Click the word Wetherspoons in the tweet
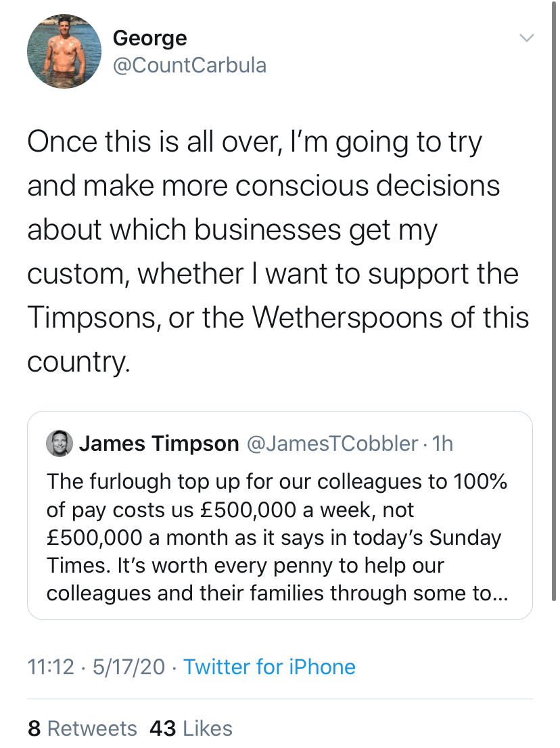Image resolution: width=560 pixels, height=748 pixels. 350,318
